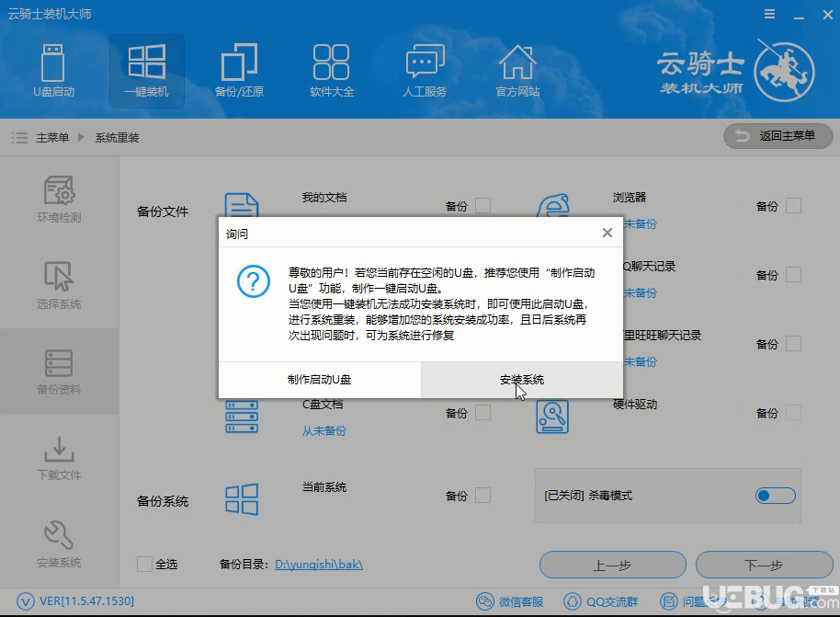840x617 pixels.
Task: Tick the 全选 checkbox
Action: pos(144,564)
